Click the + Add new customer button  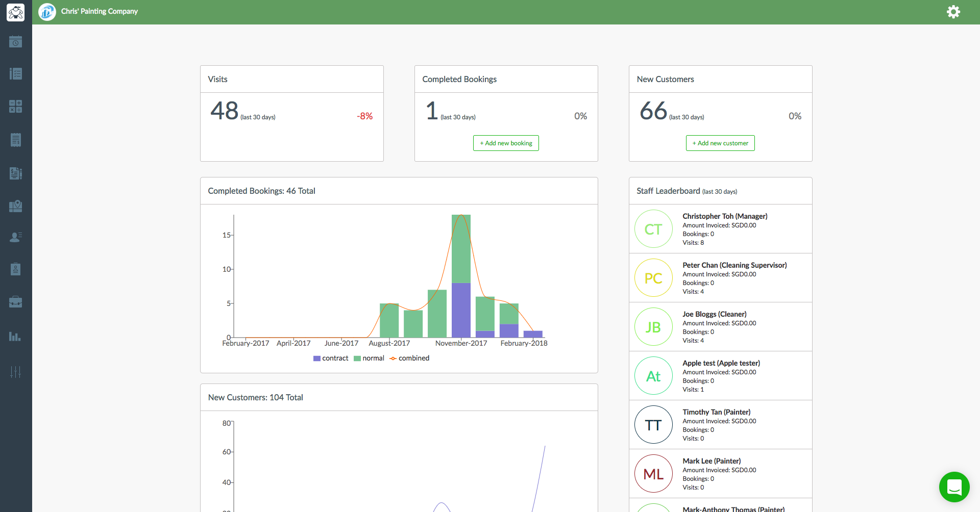point(720,143)
